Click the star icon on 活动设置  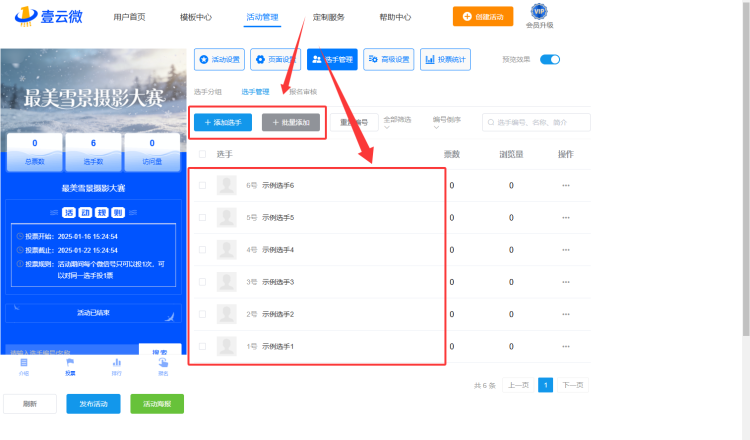[x=204, y=59]
